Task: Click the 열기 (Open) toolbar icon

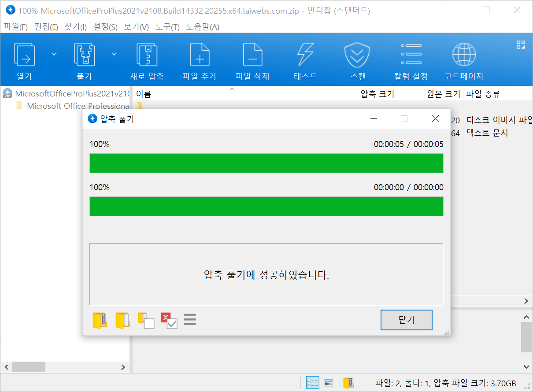Action: tap(25, 55)
